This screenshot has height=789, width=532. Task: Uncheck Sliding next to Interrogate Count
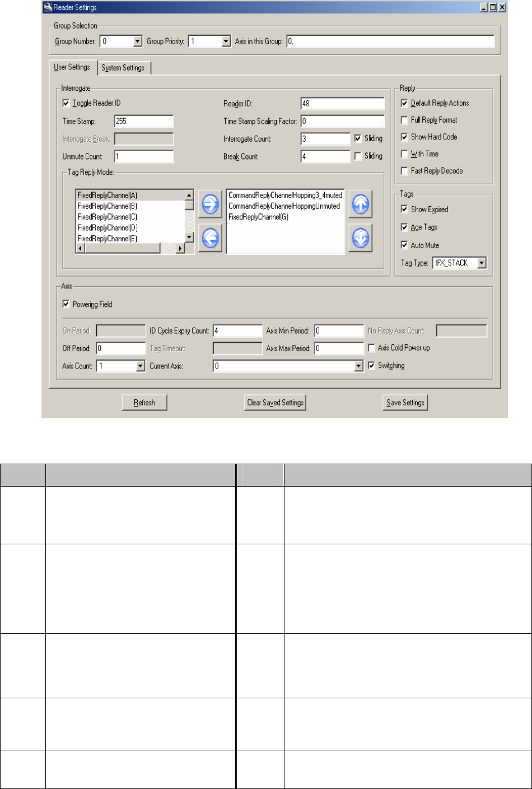358,138
